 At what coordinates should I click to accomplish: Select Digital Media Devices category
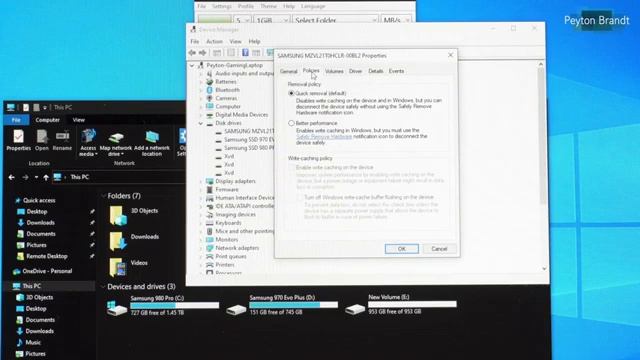(x=242, y=115)
